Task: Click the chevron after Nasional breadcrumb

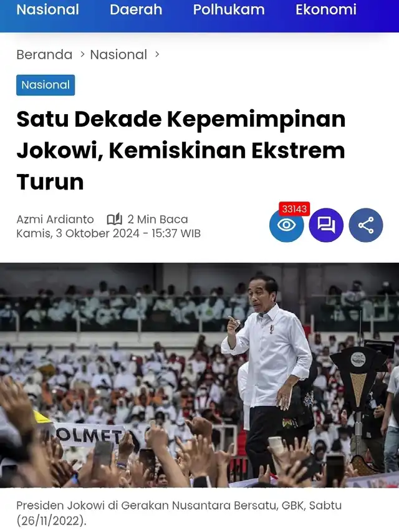Action: (156, 54)
